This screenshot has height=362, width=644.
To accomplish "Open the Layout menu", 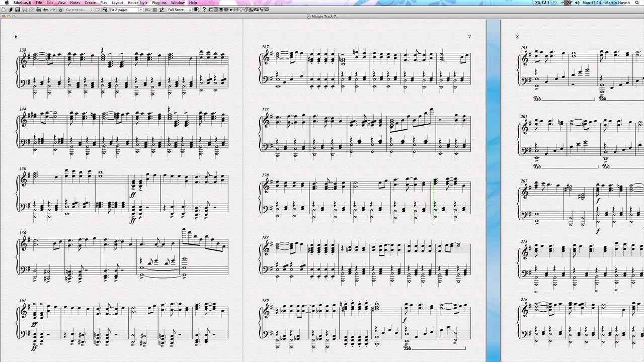I will coord(117,3).
